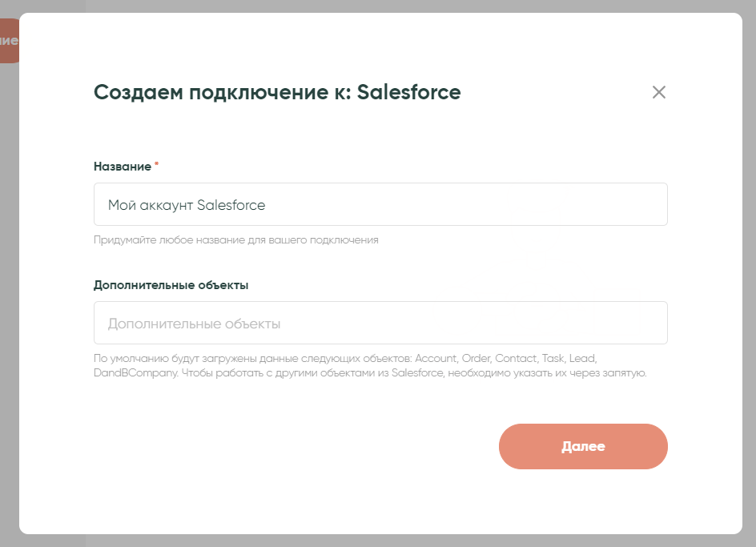The height and width of the screenshot is (547, 756).
Task: Click the word Account in the hint text
Action: pos(436,358)
